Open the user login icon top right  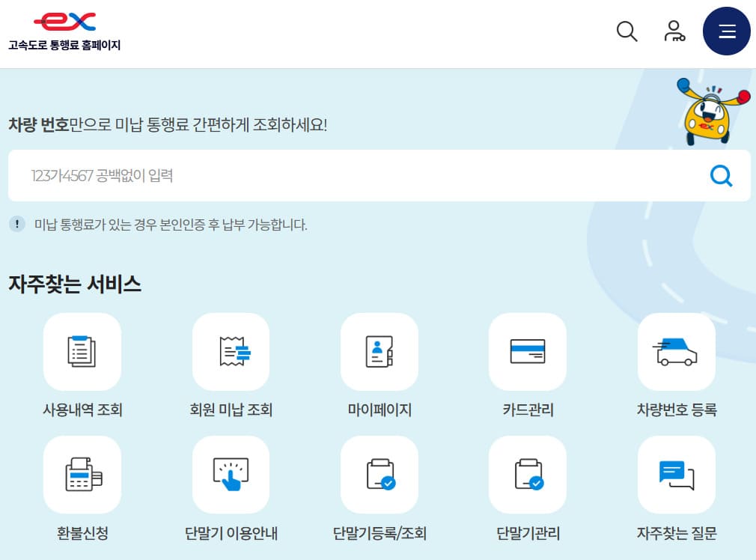(675, 31)
